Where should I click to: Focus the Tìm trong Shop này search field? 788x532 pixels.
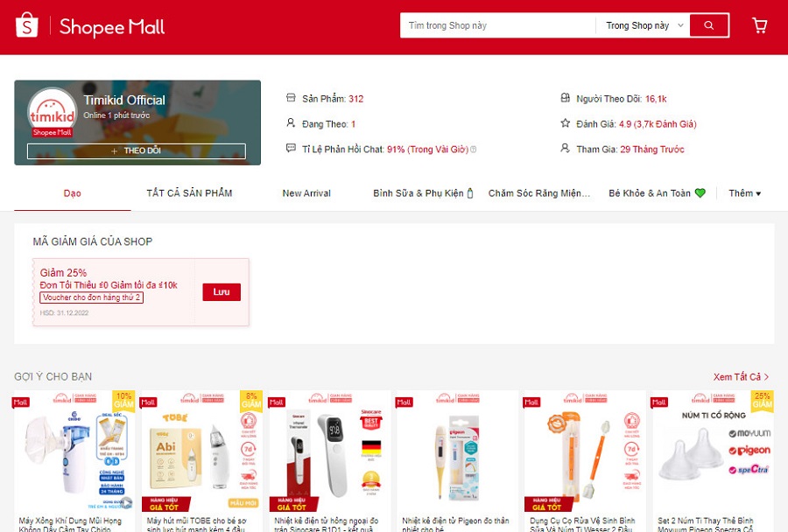[497, 25]
